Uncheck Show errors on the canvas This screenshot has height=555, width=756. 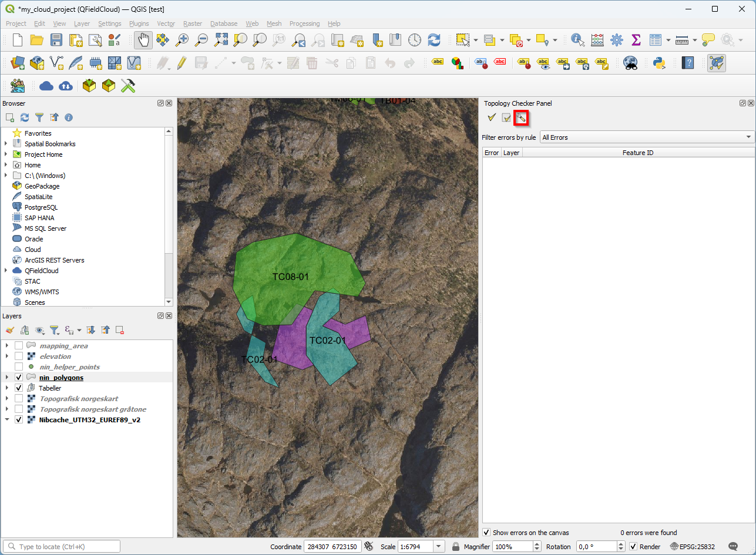pyautogui.click(x=486, y=533)
